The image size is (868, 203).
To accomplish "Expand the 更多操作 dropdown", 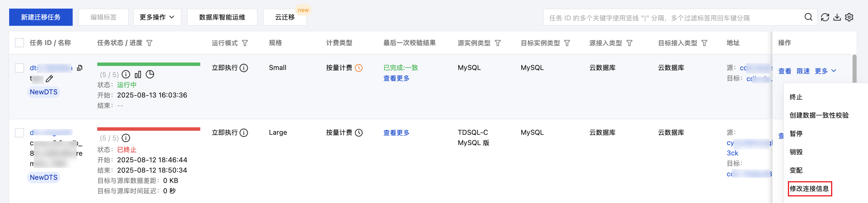I will tap(157, 17).
